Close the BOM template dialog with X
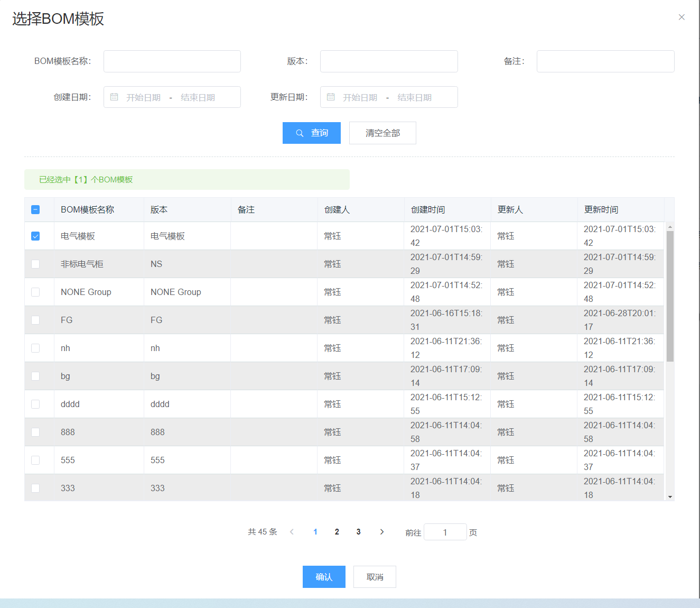The height and width of the screenshot is (608, 700). (682, 17)
